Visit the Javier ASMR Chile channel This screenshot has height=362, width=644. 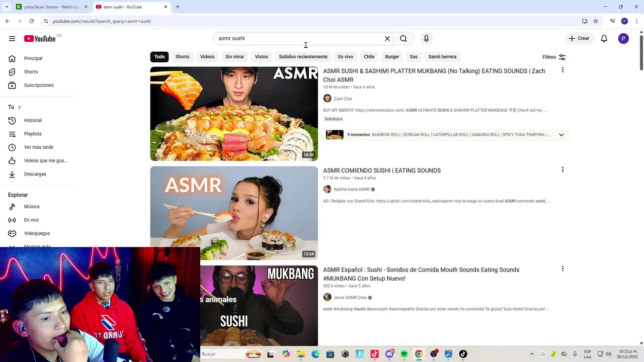pos(350,298)
